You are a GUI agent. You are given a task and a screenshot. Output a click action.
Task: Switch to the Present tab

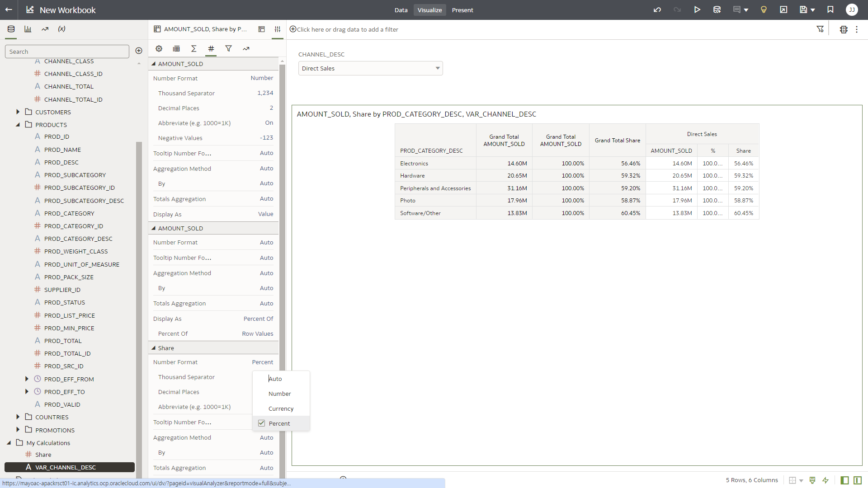pyautogui.click(x=462, y=10)
